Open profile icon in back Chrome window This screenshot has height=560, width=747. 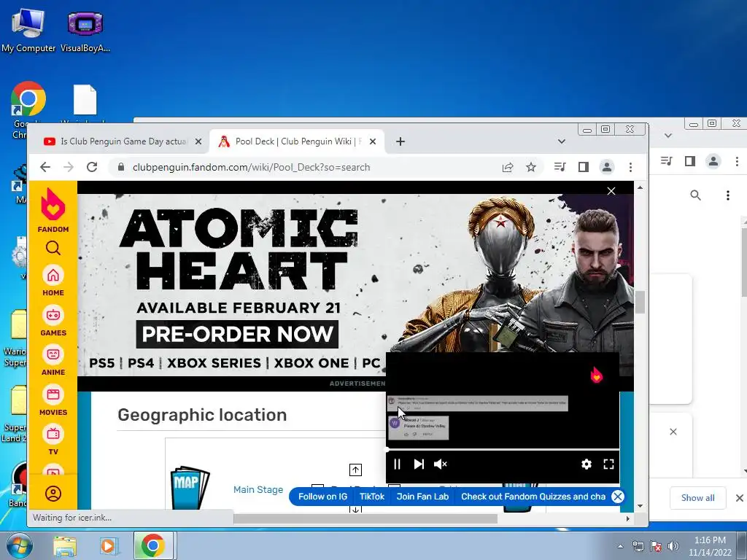click(713, 161)
